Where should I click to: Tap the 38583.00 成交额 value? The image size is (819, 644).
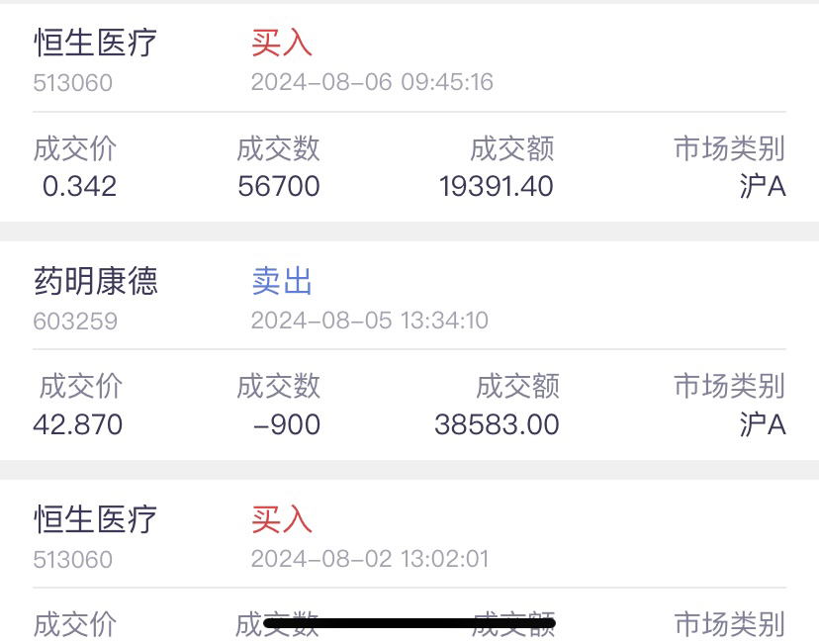(497, 424)
